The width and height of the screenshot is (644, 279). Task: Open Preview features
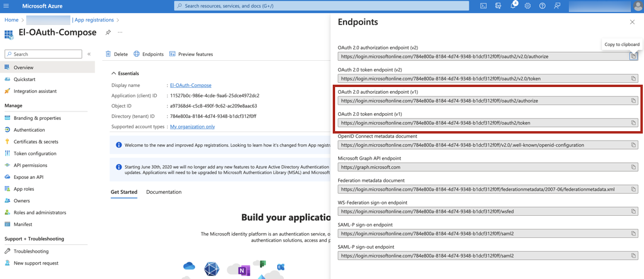[x=191, y=54]
